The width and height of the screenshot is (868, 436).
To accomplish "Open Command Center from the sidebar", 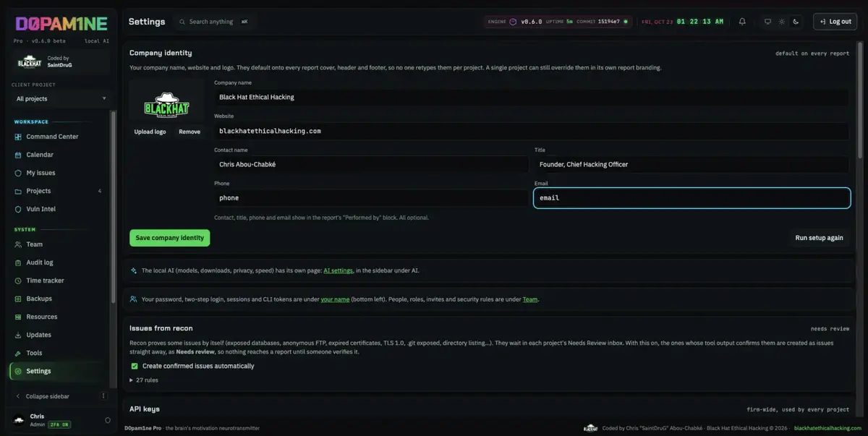I will click(x=58, y=137).
